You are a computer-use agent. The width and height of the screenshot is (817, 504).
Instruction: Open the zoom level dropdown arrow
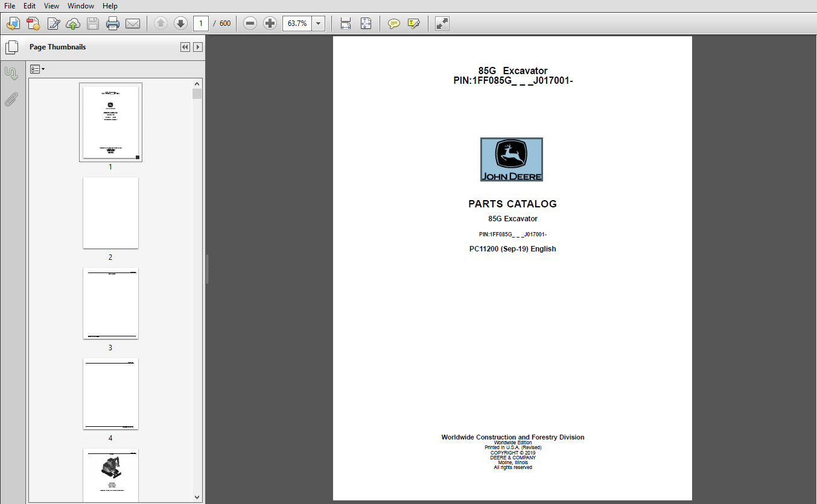(x=319, y=24)
